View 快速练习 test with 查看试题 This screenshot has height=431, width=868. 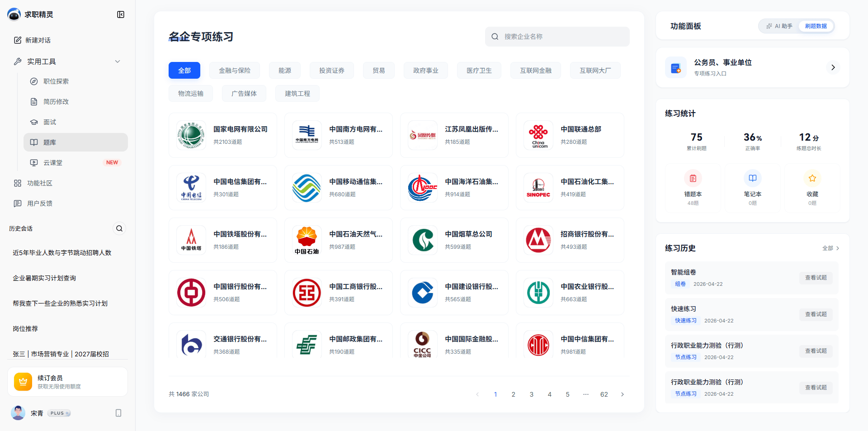pyautogui.click(x=816, y=314)
